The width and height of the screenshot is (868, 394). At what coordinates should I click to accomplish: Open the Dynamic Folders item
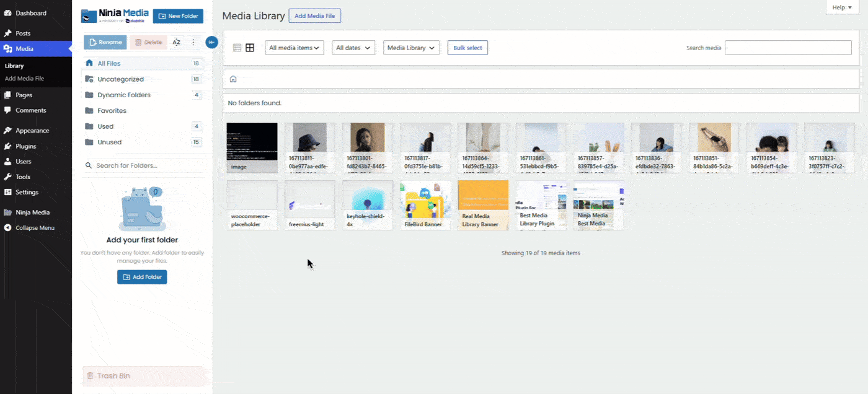point(143,95)
